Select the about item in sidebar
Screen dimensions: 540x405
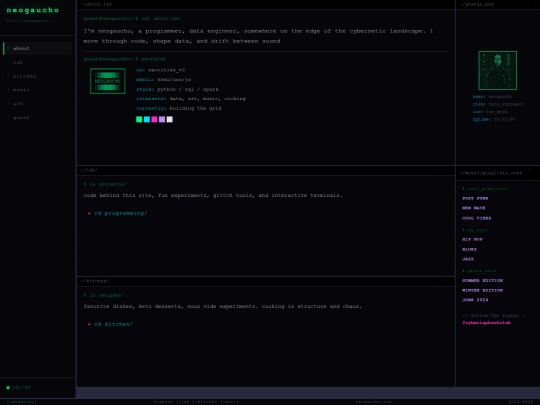click(x=38, y=49)
